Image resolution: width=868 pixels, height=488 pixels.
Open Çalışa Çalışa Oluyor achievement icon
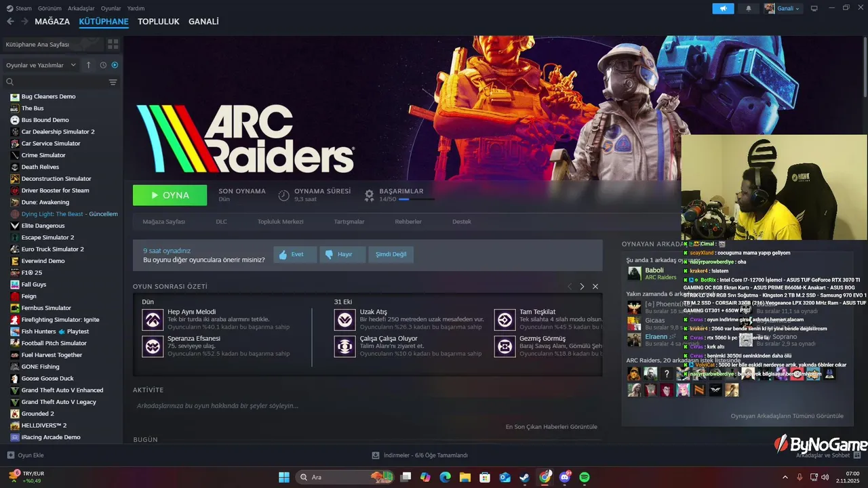pos(344,346)
